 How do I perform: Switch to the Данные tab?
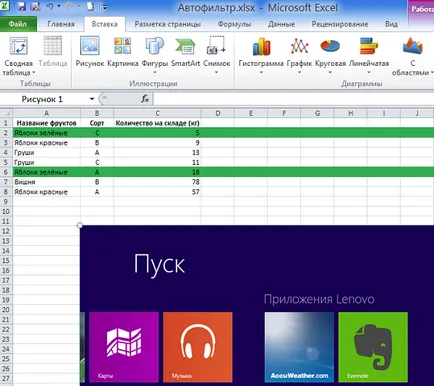[x=281, y=24]
